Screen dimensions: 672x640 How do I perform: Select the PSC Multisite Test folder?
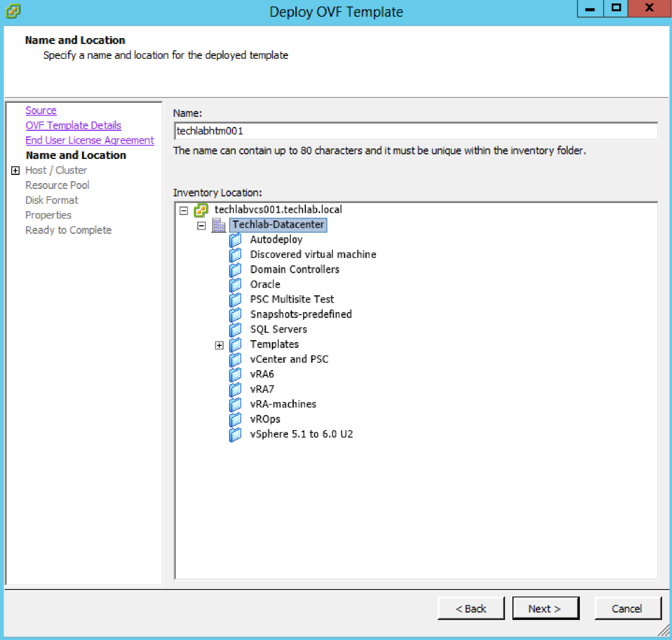(292, 299)
